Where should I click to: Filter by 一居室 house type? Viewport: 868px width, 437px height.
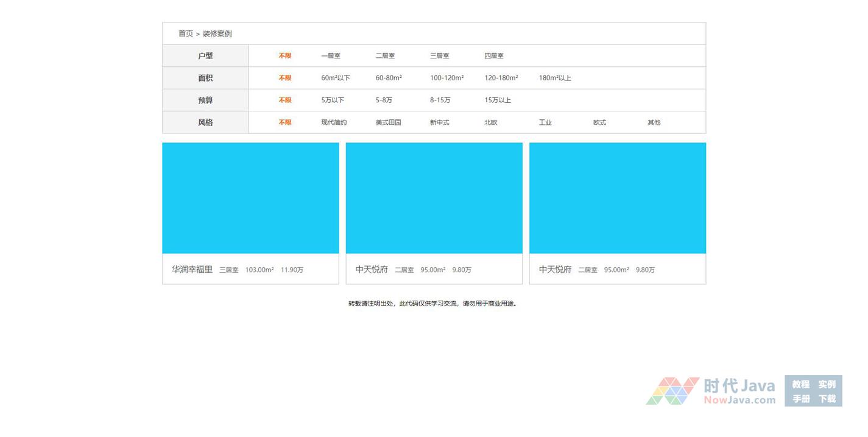331,56
